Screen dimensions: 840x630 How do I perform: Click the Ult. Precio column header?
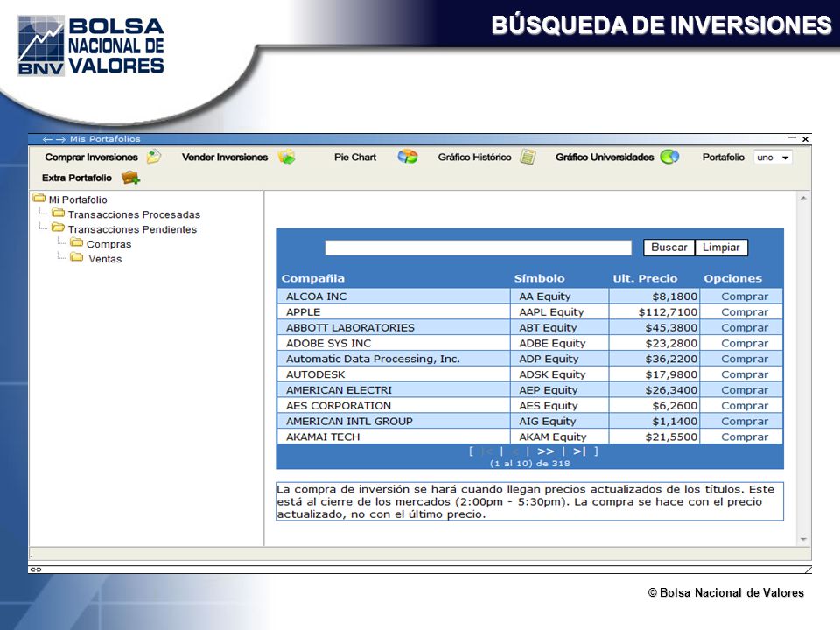pos(645,278)
